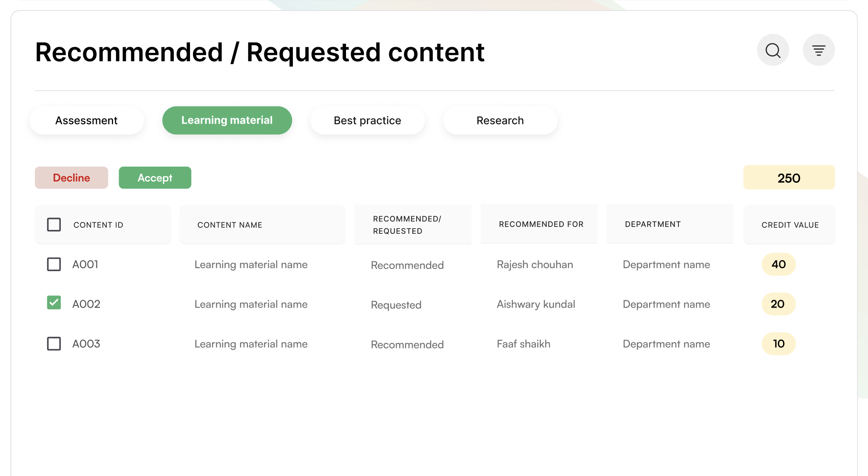Toggle the select-all checkbox in header
The image size is (868, 476).
[54, 224]
